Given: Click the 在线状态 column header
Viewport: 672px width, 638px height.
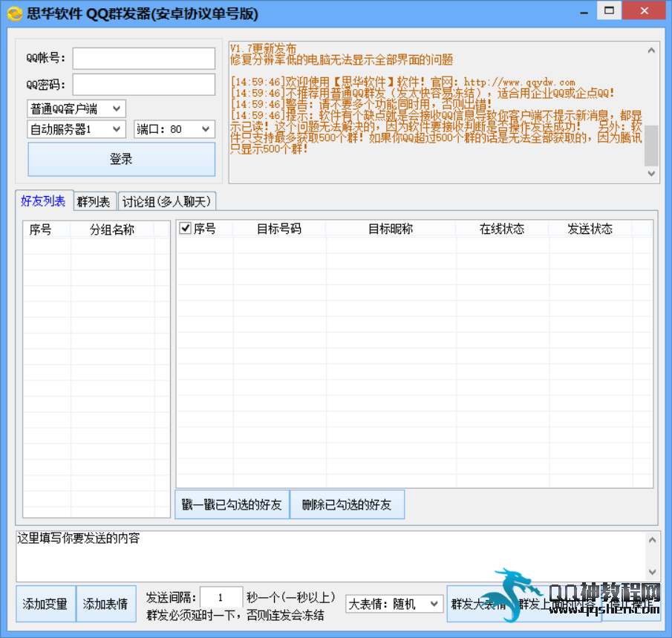Looking at the screenshot, I should [502, 229].
